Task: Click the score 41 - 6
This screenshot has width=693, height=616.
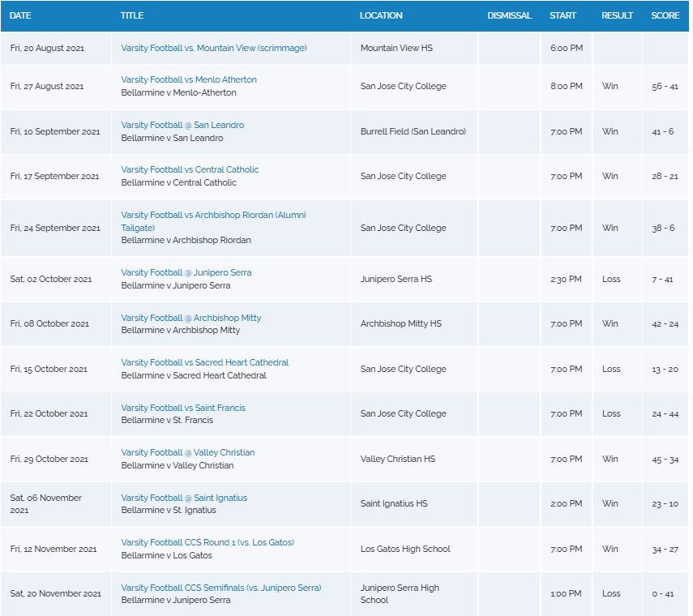Action: (662, 131)
